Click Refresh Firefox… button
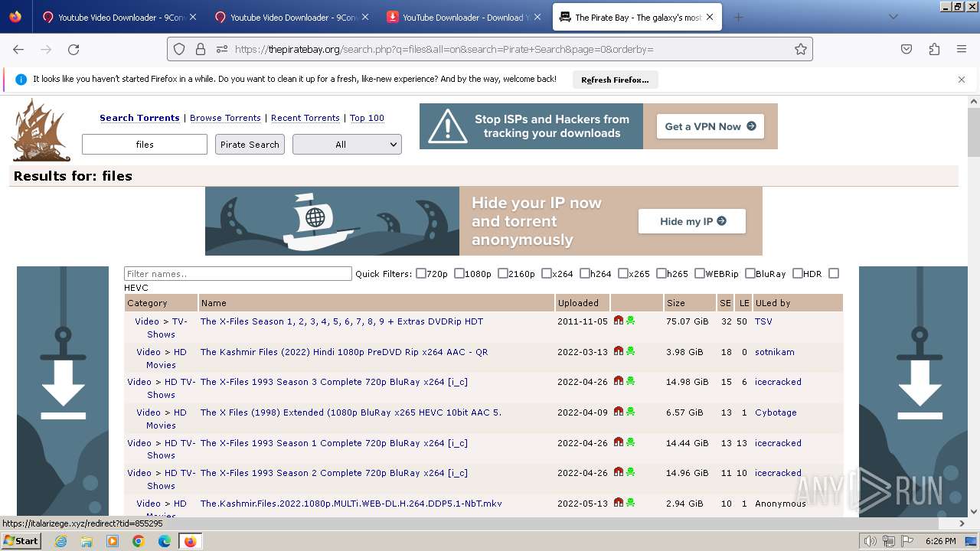This screenshot has height=551, width=980. click(615, 80)
